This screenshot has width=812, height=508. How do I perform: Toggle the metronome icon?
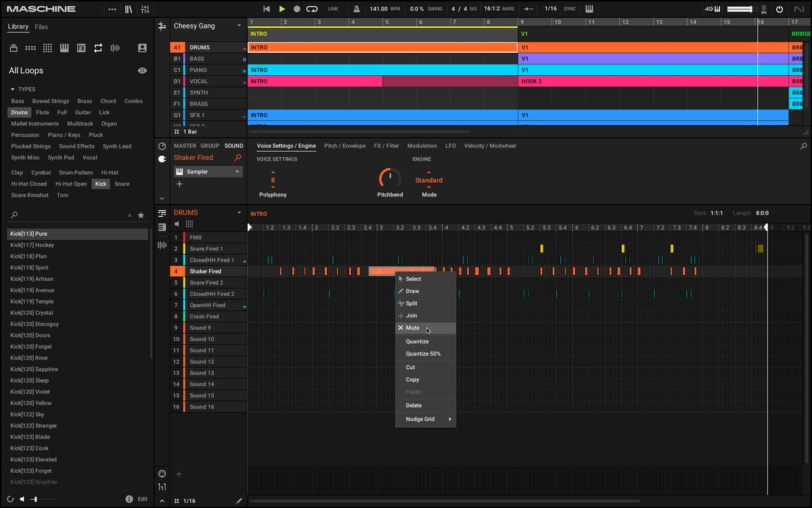(357, 9)
